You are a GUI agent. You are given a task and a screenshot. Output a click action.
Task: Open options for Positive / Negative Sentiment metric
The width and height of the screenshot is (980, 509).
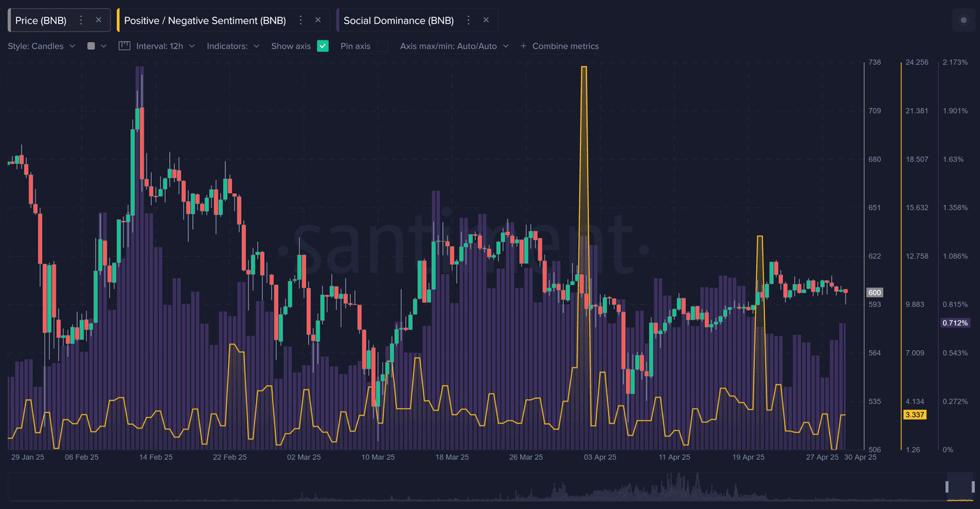pos(301,20)
